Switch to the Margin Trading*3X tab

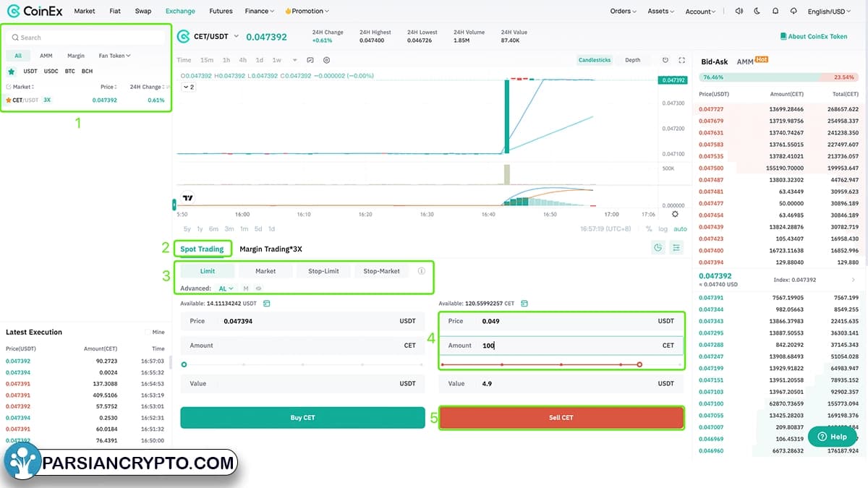pos(271,249)
